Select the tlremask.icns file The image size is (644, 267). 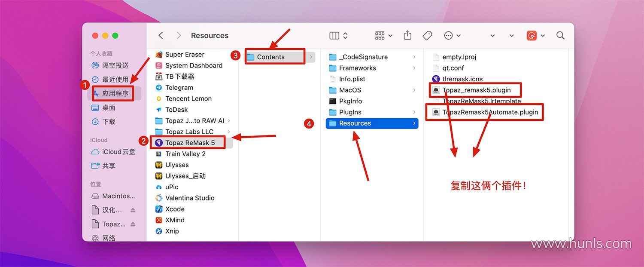pos(458,79)
